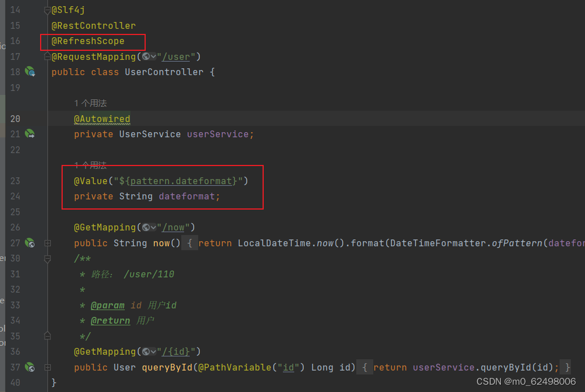Collapse the Javadoc comment fold marker beside /**
585x392 pixels.
[x=47, y=259]
